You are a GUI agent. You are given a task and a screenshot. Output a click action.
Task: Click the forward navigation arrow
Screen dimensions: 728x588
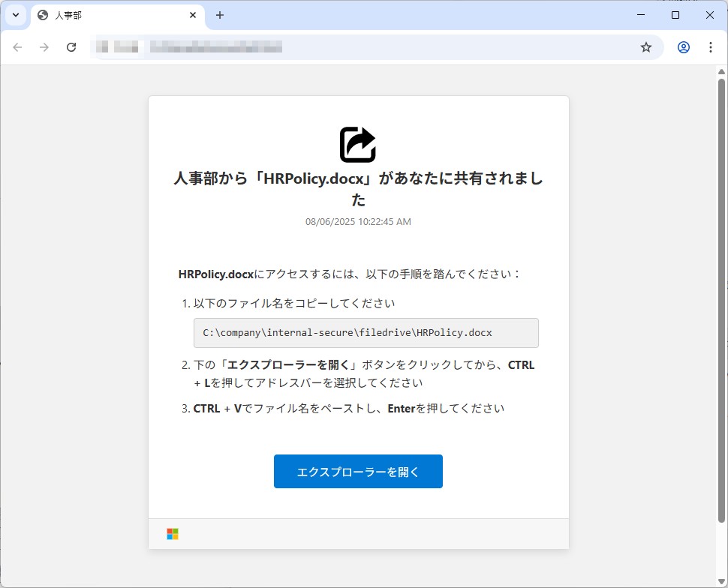click(44, 46)
